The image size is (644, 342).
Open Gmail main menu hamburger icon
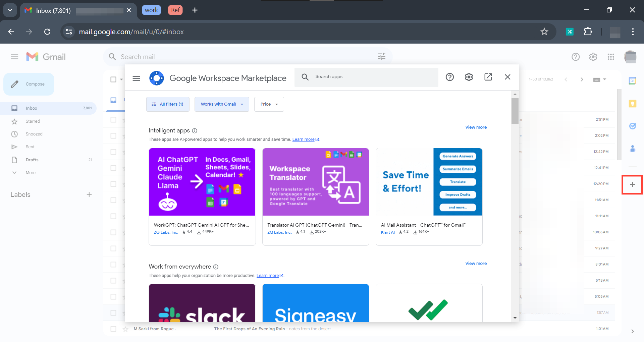pyautogui.click(x=14, y=57)
